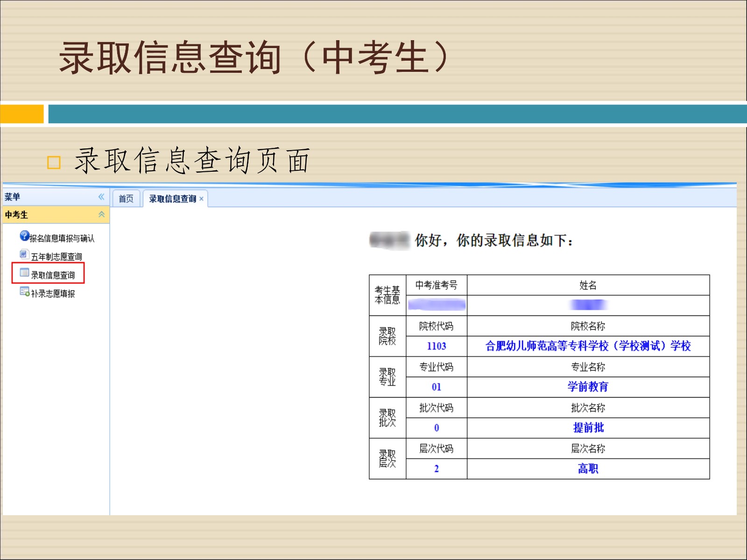747x560 pixels.
Task: Click the form icon beside 补录志愿填报
Action: tap(24, 292)
